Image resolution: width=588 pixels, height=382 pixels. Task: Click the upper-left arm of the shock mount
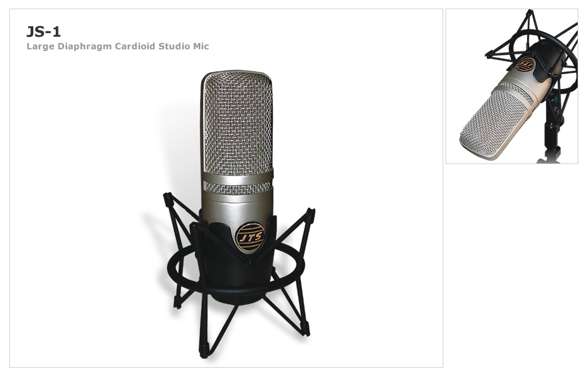click(181, 206)
